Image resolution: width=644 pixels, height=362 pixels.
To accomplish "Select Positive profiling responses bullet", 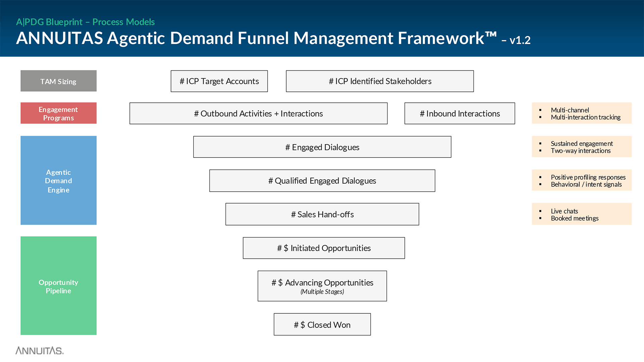I will pos(588,177).
